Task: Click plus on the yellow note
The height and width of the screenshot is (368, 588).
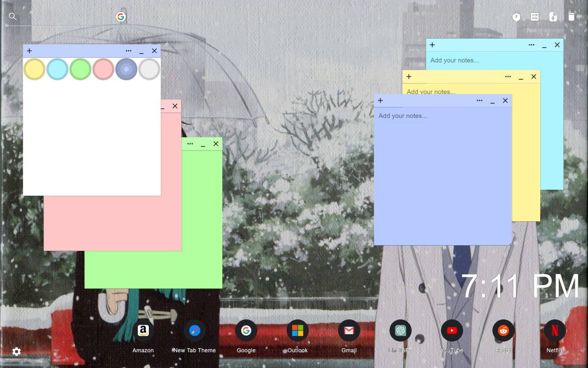Action: pyautogui.click(x=409, y=77)
